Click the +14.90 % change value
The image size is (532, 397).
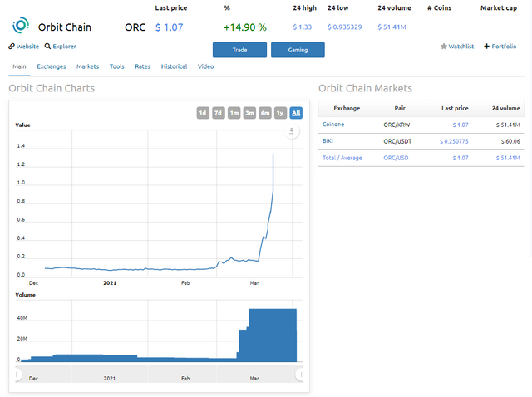click(x=245, y=27)
